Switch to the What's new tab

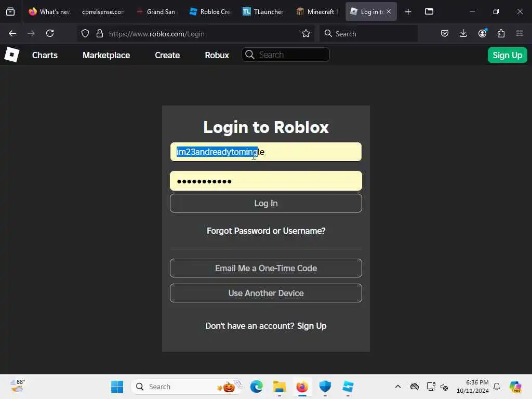tap(49, 11)
